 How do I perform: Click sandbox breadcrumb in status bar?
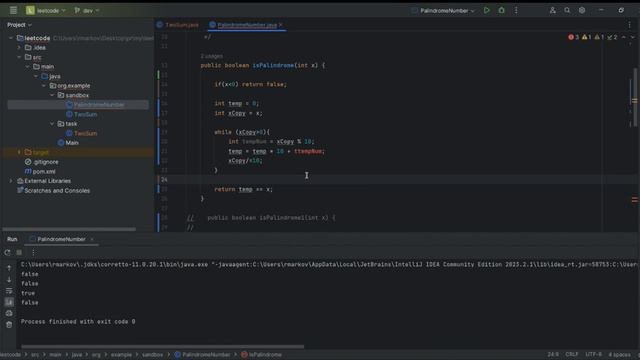click(x=152, y=355)
